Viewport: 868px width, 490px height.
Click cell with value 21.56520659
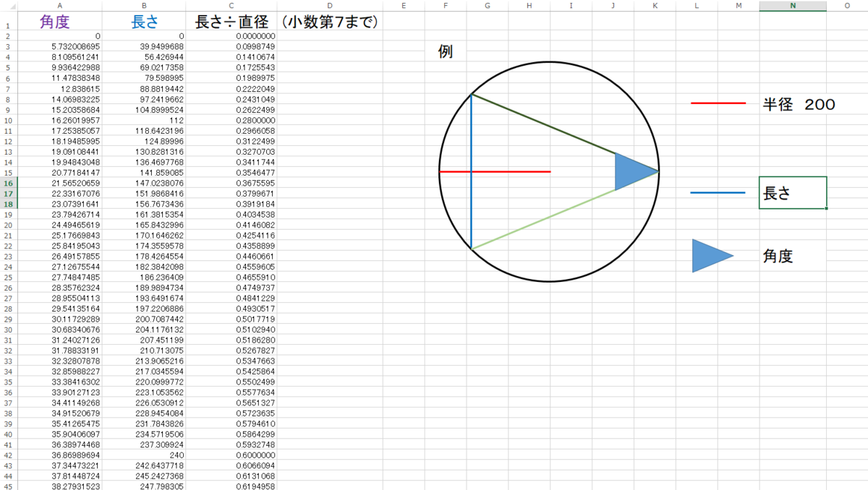click(59, 183)
